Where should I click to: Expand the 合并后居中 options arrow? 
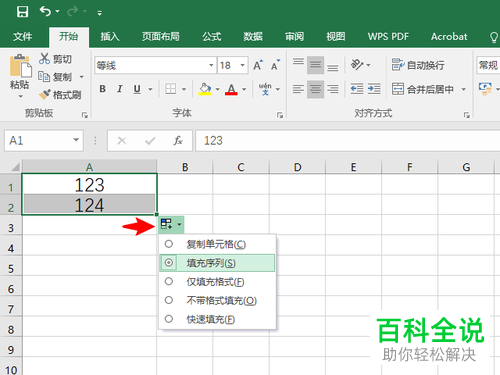pyautogui.click(x=463, y=89)
